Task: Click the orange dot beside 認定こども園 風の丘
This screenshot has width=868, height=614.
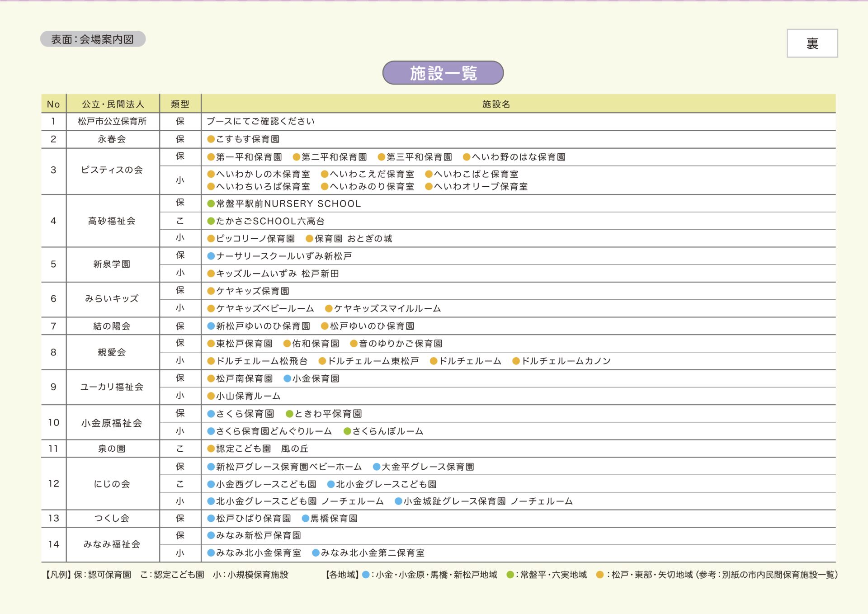Action: pyautogui.click(x=211, y=449)
